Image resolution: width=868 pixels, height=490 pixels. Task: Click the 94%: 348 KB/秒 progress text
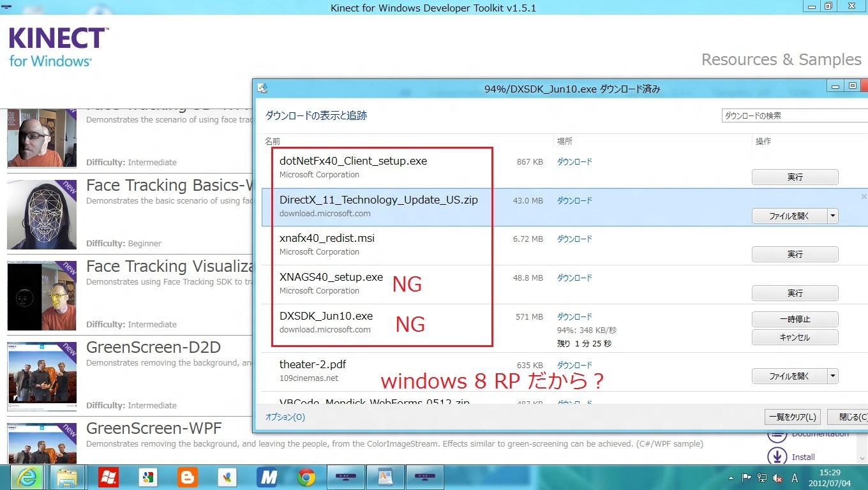tap(587, 330)
